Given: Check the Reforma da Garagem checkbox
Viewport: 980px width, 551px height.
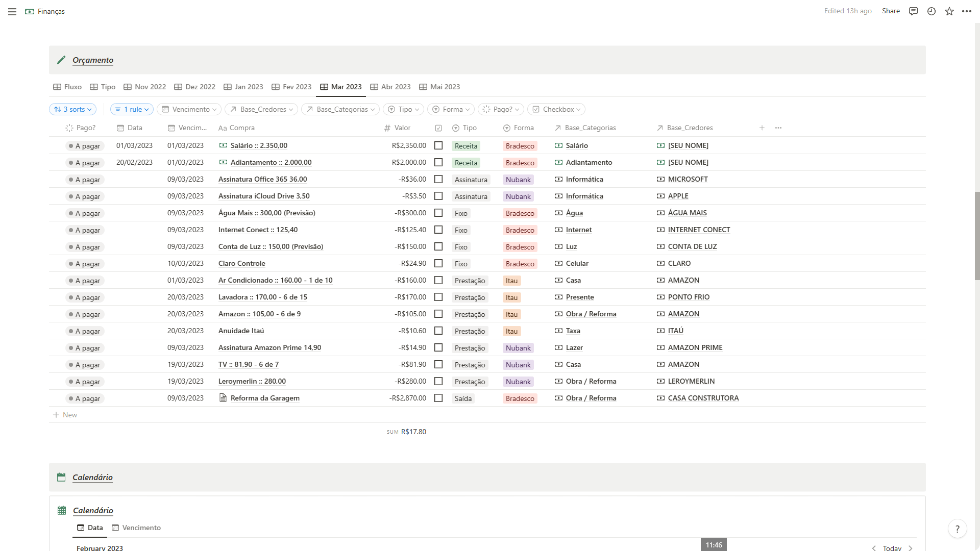Looking at the screenshot, I should pos(438,398).
